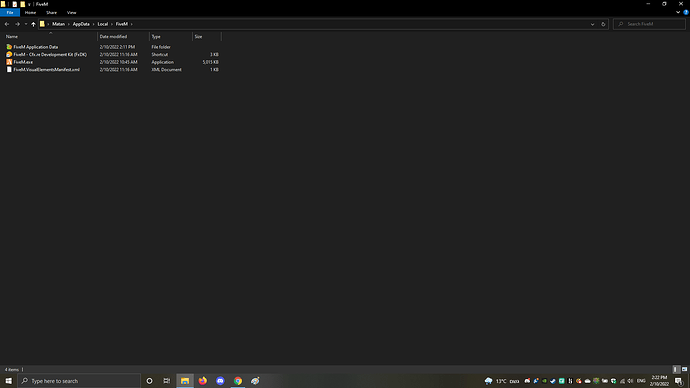Open the File menu
The height and width of the screenshot is (388, 690).
click(x=10, y=13)
